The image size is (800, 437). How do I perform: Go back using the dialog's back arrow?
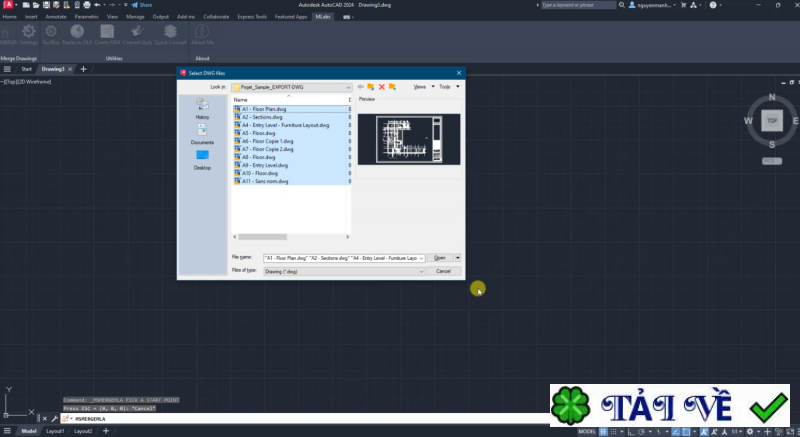(x=360, y=87)
